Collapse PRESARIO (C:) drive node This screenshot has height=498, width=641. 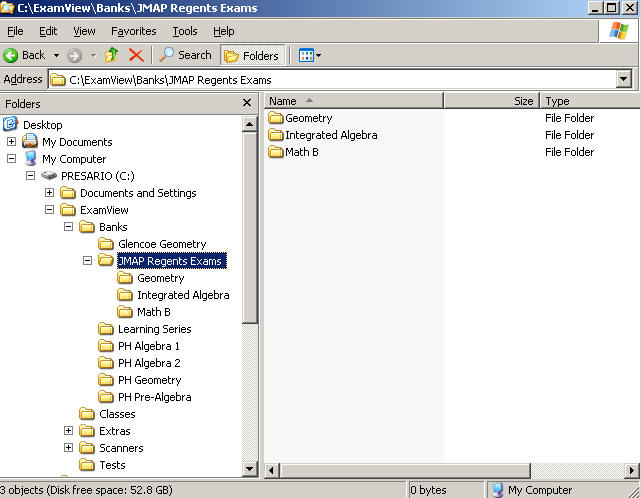(x=30, y=175)
